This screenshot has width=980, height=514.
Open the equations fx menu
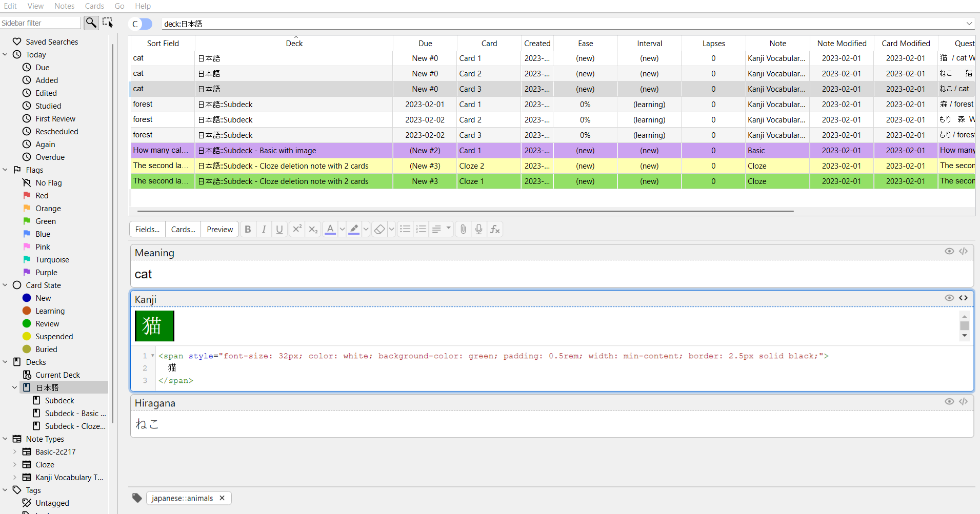click(x=495, y=229)
